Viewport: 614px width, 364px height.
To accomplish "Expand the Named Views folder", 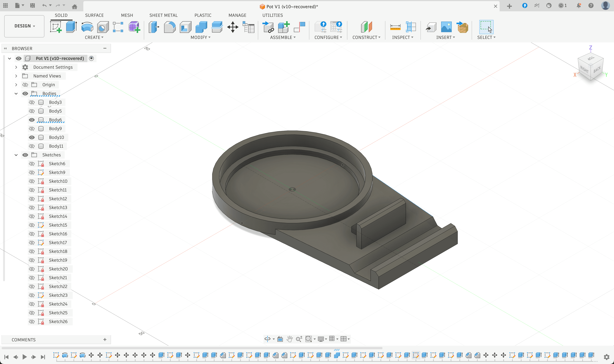I will click(16, 76).
